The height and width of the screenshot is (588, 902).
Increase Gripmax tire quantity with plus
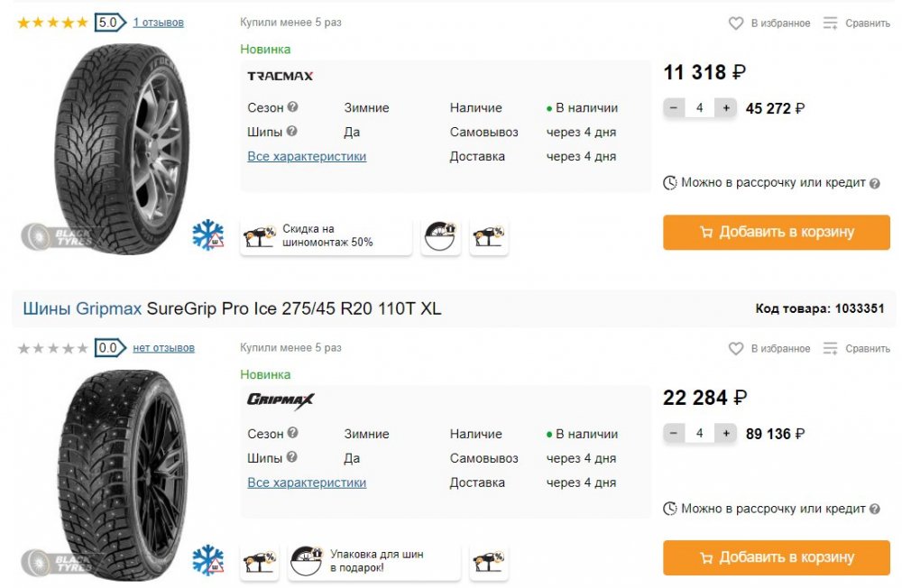[725, 434]
